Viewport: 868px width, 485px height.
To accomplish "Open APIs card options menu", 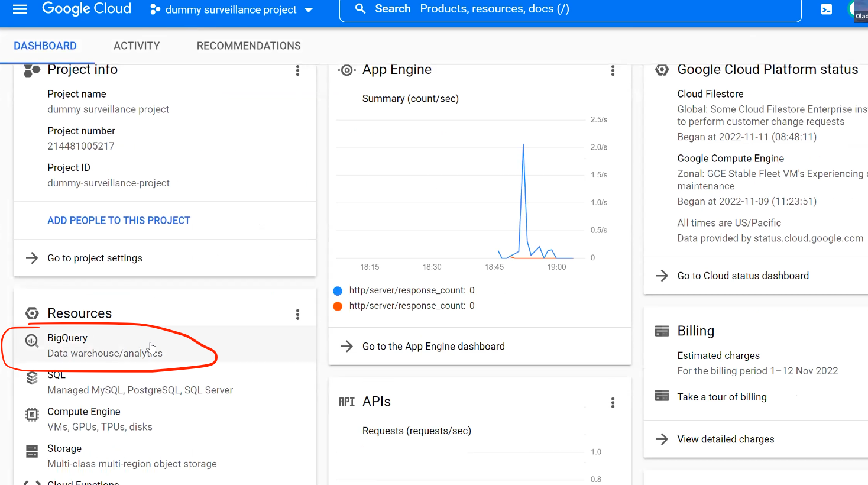I will click(x=613, y=403).
